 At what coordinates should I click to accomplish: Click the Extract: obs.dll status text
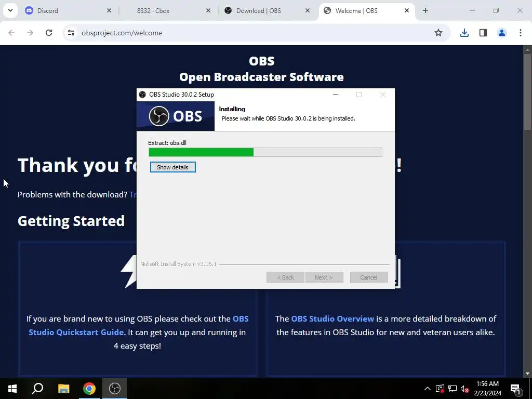(x=167, y=143)
